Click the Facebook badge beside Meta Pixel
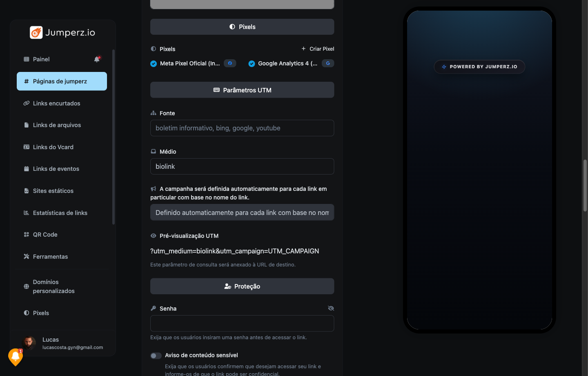This screenshot has height=376, width=588. click(230, 63)
